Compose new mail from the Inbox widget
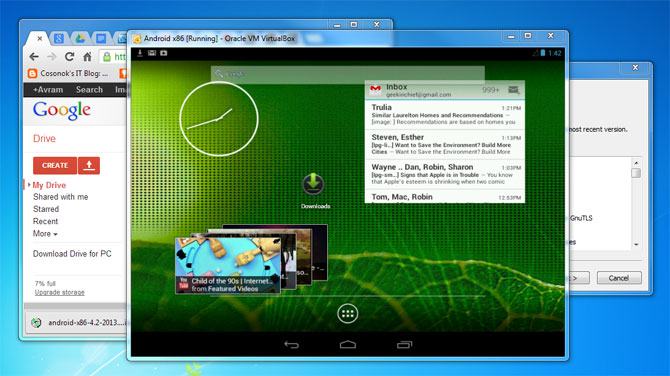The width and height of the screenshot is (670, 376). tap(514, 90)
